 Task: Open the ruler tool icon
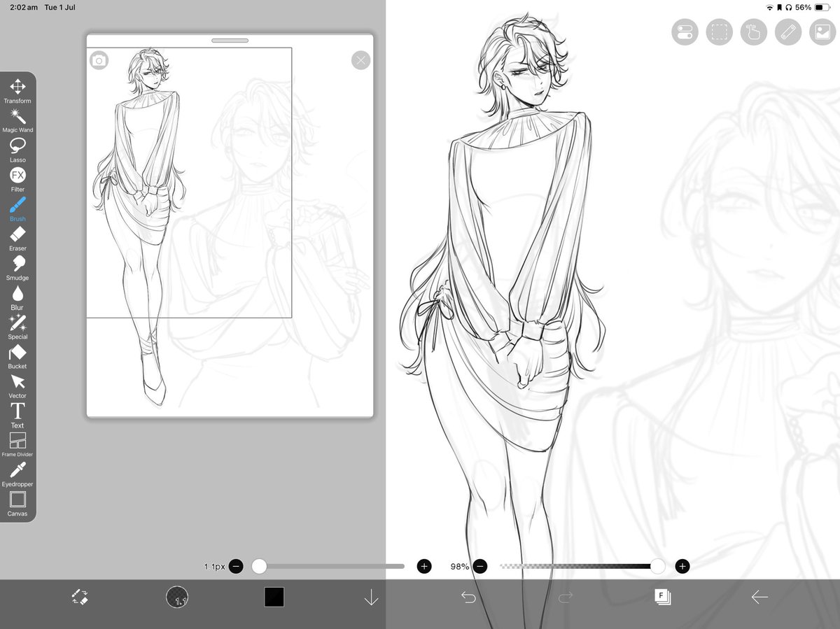[x=788, y=32]
